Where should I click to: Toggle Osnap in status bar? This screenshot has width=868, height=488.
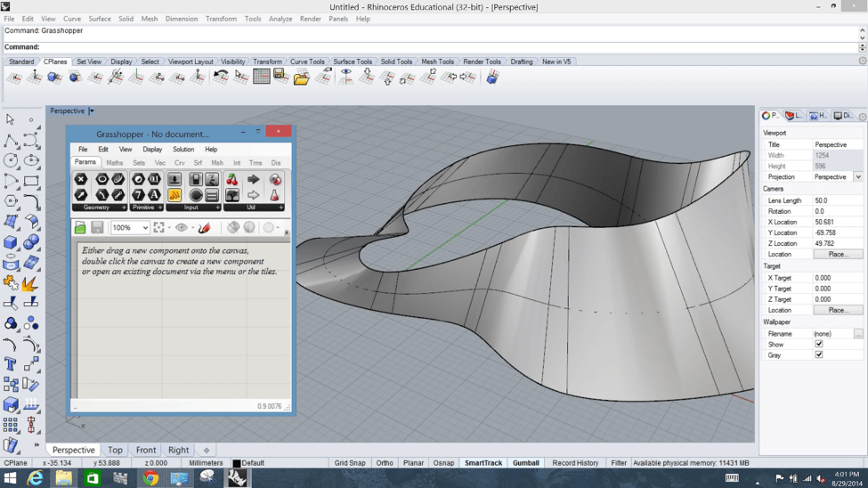[443, 462]
